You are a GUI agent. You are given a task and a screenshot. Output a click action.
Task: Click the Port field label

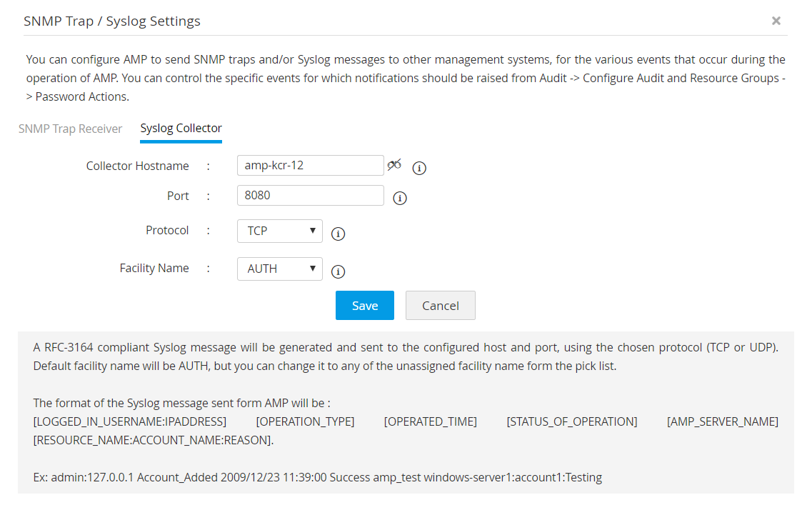(x=178, y=195)
